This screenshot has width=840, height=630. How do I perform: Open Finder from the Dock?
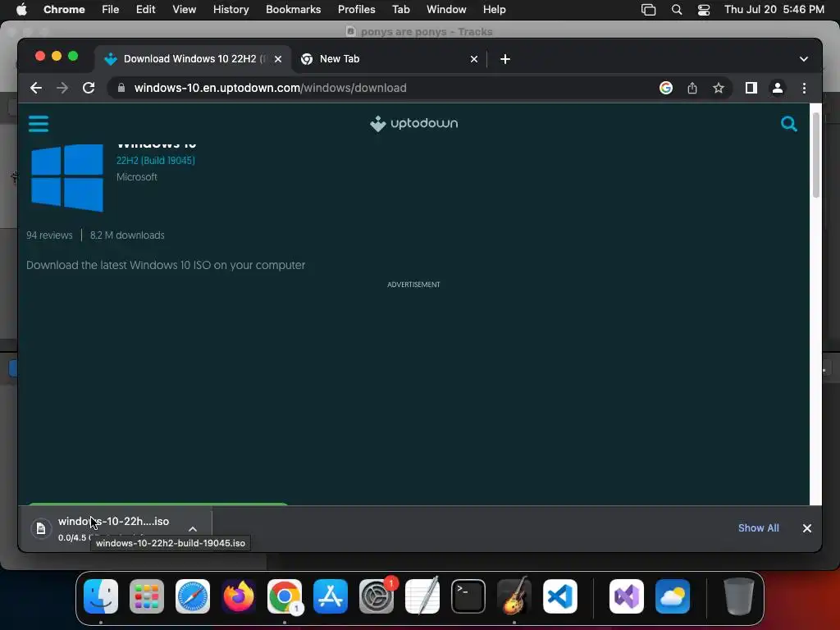pyautogui.click(x=101, y=596)
